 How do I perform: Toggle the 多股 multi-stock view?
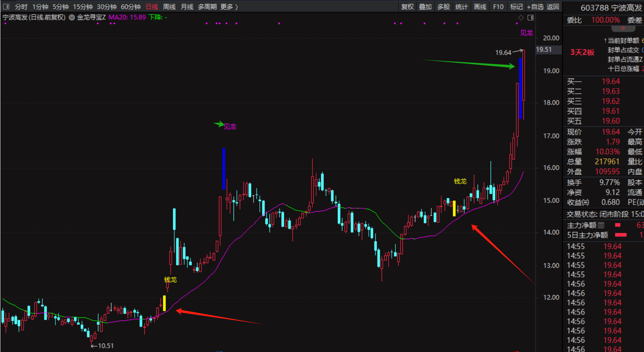(x=443, y=7)
